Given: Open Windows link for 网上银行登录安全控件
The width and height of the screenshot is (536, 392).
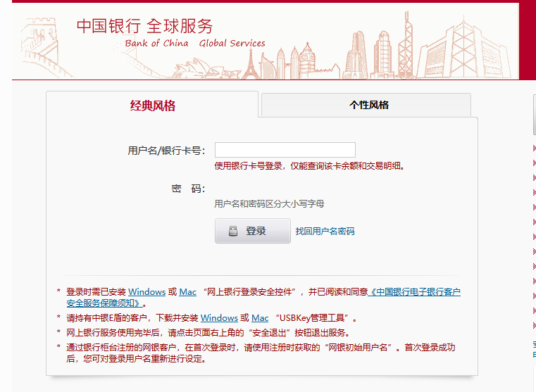Looking at the screenshot, I should (x=147, y=292).
